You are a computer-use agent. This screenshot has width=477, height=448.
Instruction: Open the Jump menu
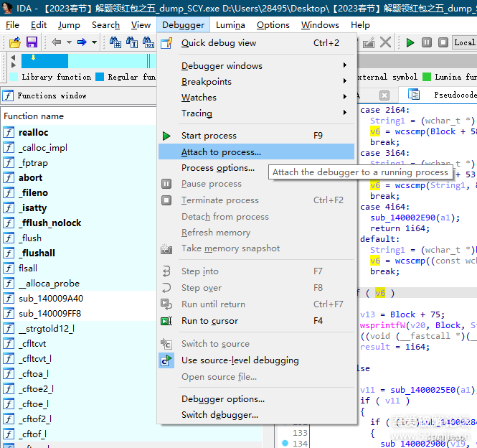pos(69,25)
